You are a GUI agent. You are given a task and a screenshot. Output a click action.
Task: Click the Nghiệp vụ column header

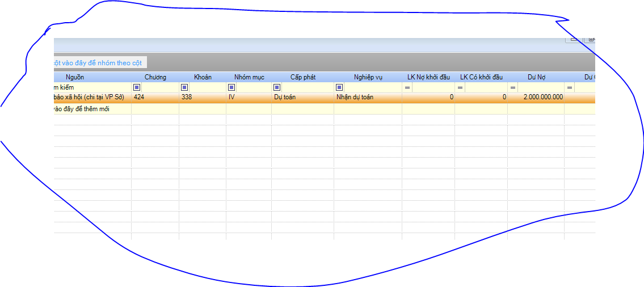pos(368,77)
